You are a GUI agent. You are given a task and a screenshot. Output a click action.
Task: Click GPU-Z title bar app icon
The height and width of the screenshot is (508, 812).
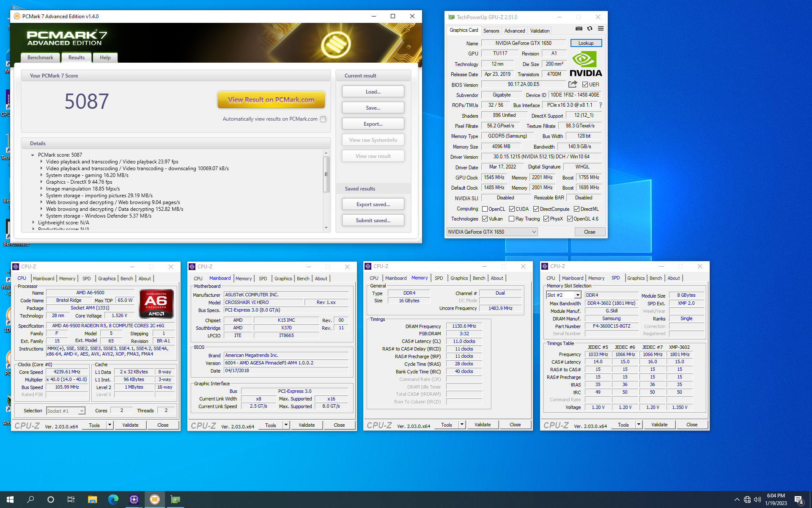pos(451,17)
